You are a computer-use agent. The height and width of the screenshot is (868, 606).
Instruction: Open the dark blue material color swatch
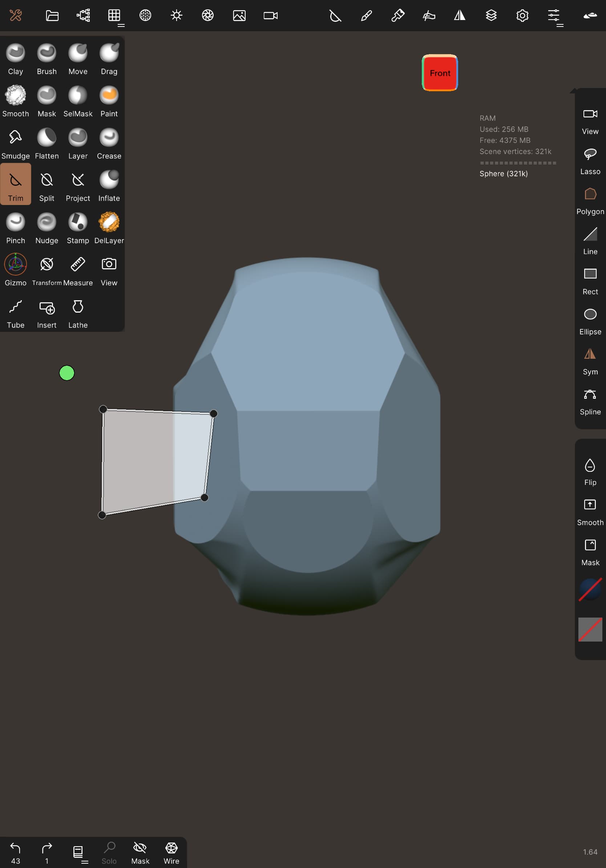click(x=590, y=589)
